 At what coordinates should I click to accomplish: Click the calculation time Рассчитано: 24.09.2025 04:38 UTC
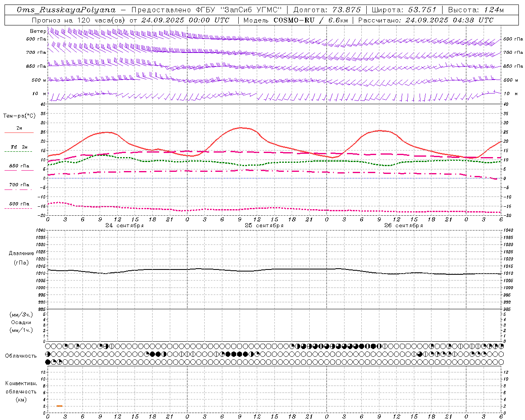(x=426, y=20)
